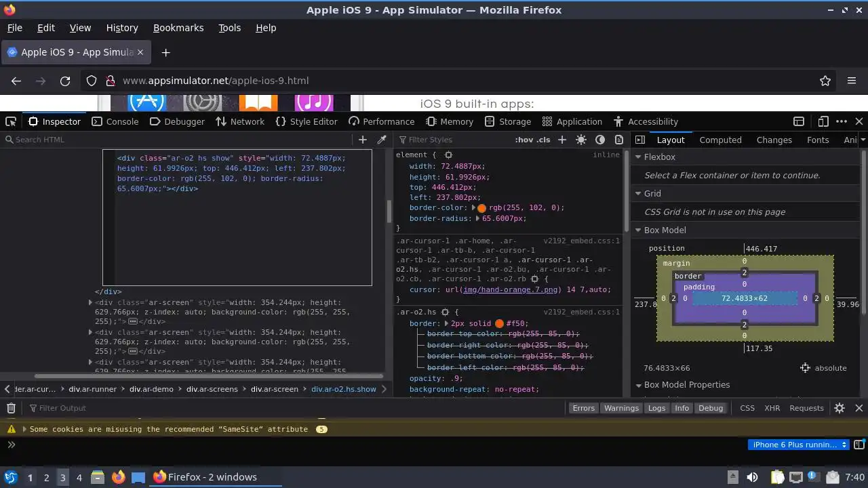This screenshot has height=488, width=868.
Task: Expand the SameSite cookies warning group
Action: click(24, 429)
